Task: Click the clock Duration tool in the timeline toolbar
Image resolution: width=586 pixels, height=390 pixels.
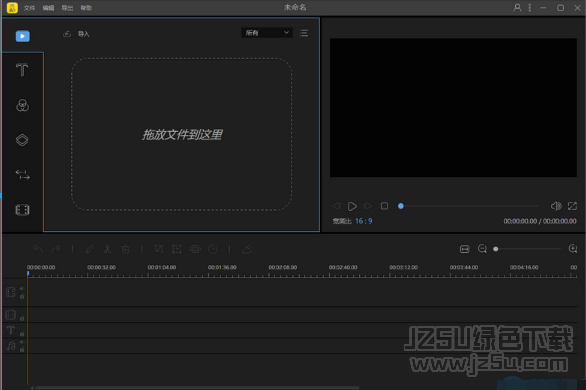Action: point(213,249)
